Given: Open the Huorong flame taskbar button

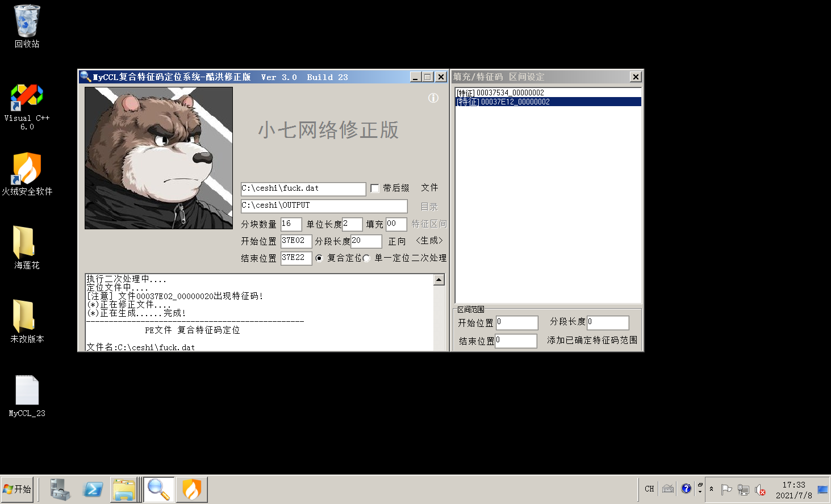Looking at the screenshot, I should click(192, 489).
